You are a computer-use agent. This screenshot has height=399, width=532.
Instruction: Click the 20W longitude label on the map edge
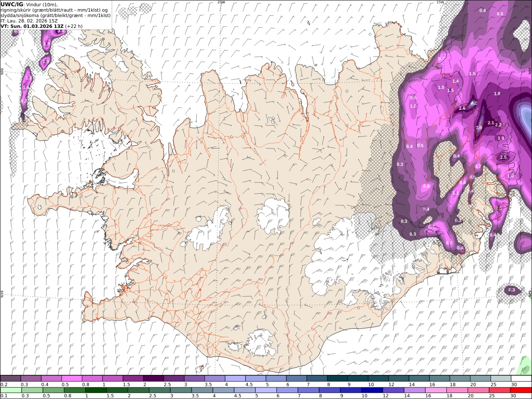tap(222, 2)
